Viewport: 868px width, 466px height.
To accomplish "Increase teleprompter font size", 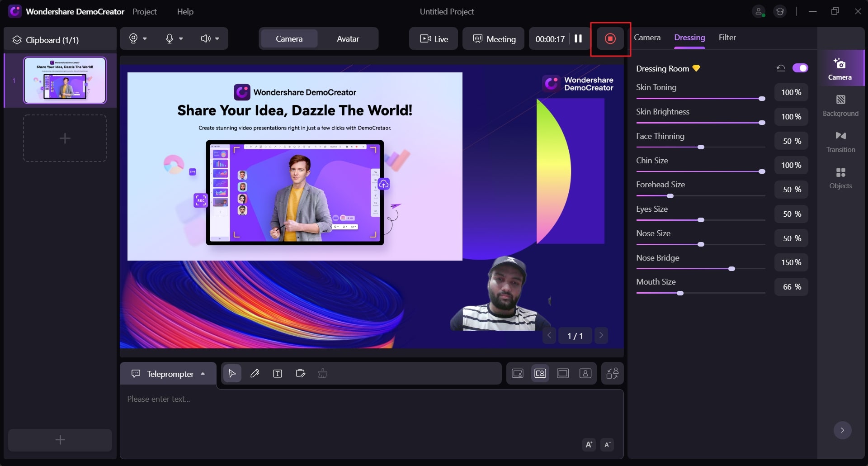I will (589, 444).
